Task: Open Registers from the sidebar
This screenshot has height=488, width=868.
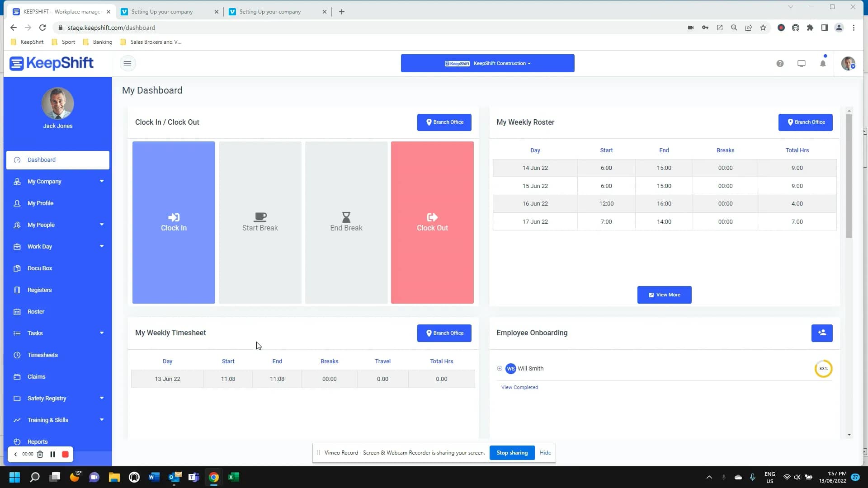Action: coord(39,290)
